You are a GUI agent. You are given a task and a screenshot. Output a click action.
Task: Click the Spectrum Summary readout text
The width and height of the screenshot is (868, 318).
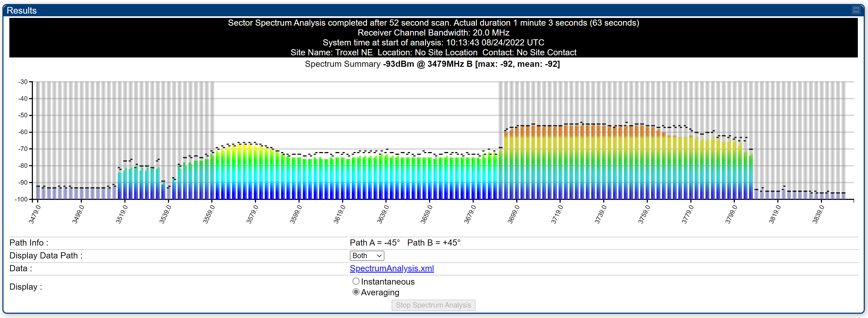tap(432, 64)
